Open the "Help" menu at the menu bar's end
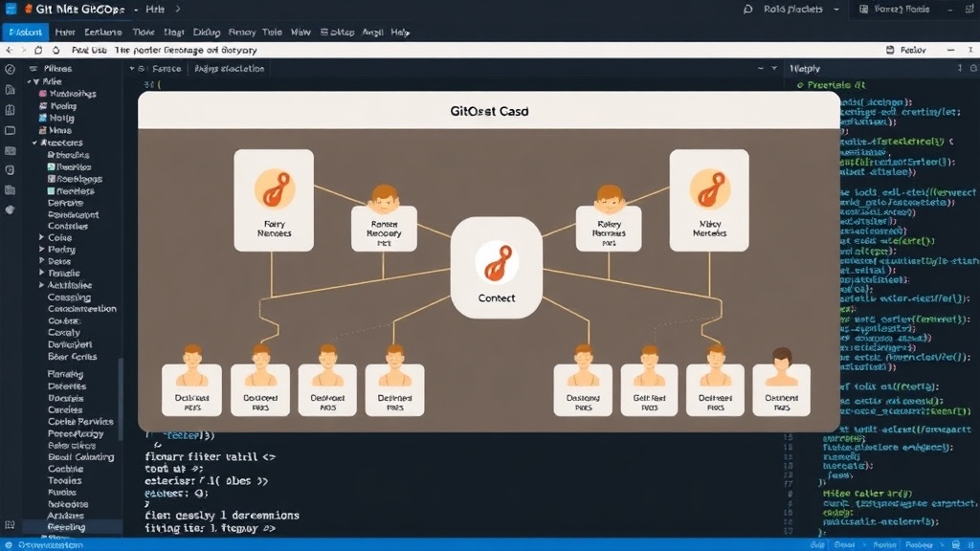The height and width of the screenshot is (551, 980). (400, 32)
